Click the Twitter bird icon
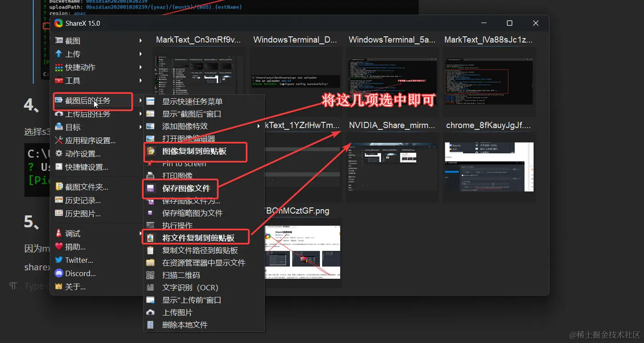 (x=59, y=260)
